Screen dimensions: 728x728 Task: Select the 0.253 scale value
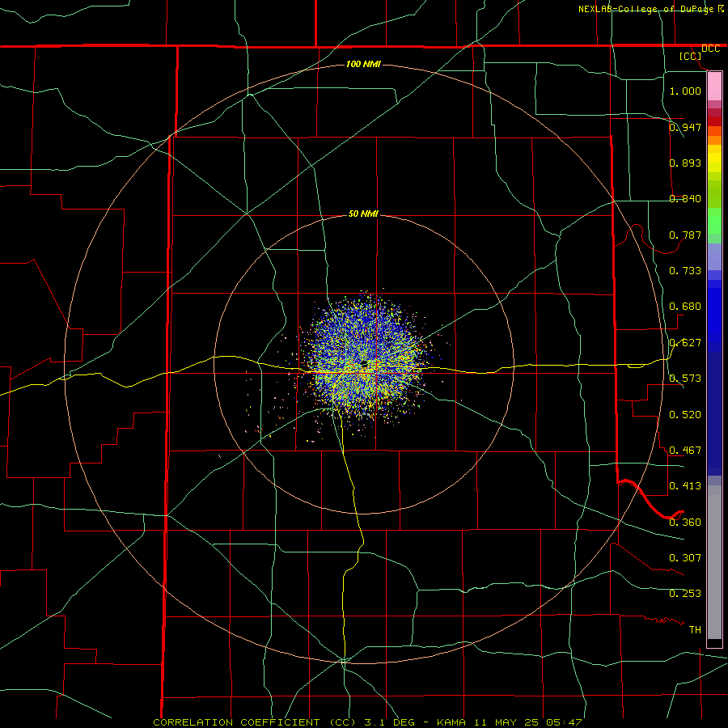point(685,593)
